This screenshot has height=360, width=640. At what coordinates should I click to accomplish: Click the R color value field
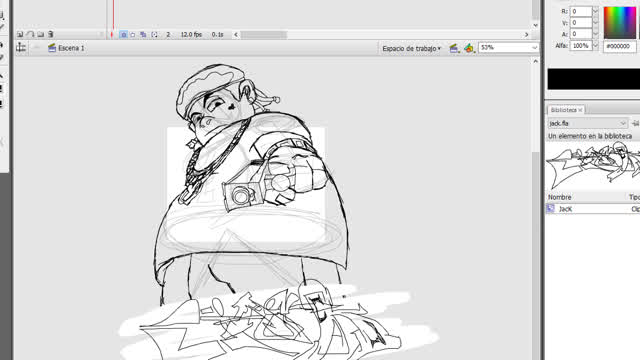coord(581,11)
